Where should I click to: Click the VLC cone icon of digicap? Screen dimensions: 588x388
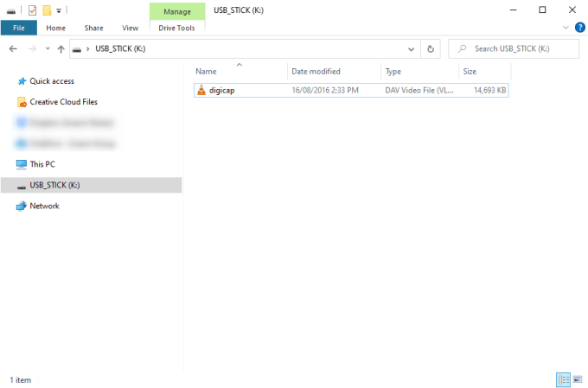tap(201, 90)
